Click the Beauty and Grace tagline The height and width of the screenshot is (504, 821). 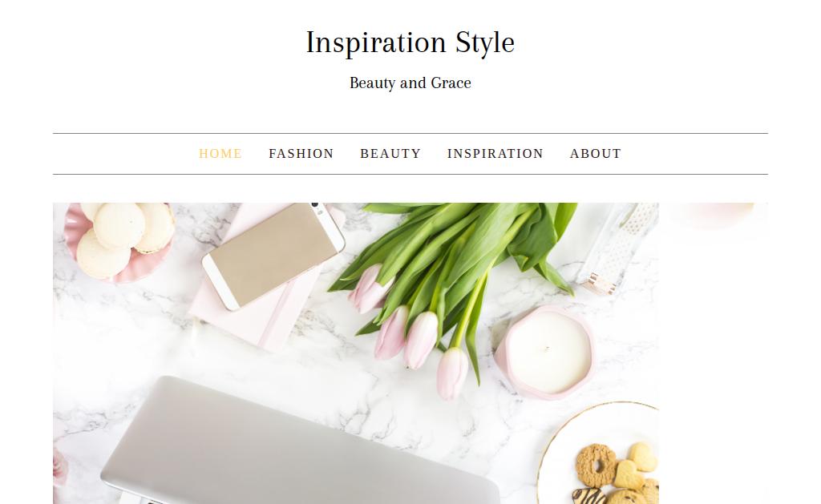coord(410,83)
